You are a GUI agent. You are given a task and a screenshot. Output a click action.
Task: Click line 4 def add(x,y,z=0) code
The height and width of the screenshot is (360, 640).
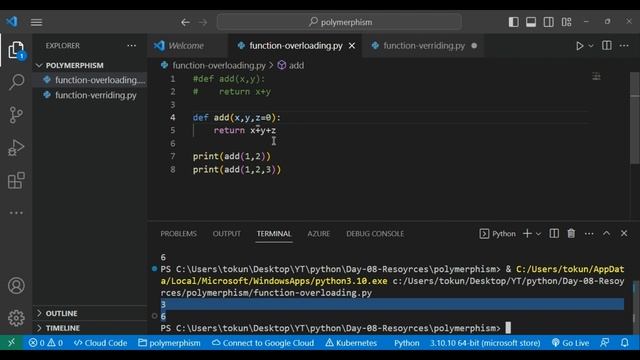click(x=237, y=118)
